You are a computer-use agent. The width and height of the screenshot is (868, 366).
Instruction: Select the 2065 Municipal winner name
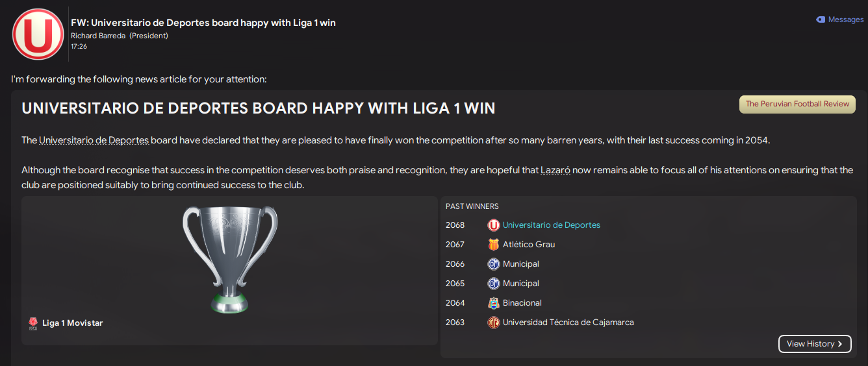pyautogui.click(x=520, y=284)
